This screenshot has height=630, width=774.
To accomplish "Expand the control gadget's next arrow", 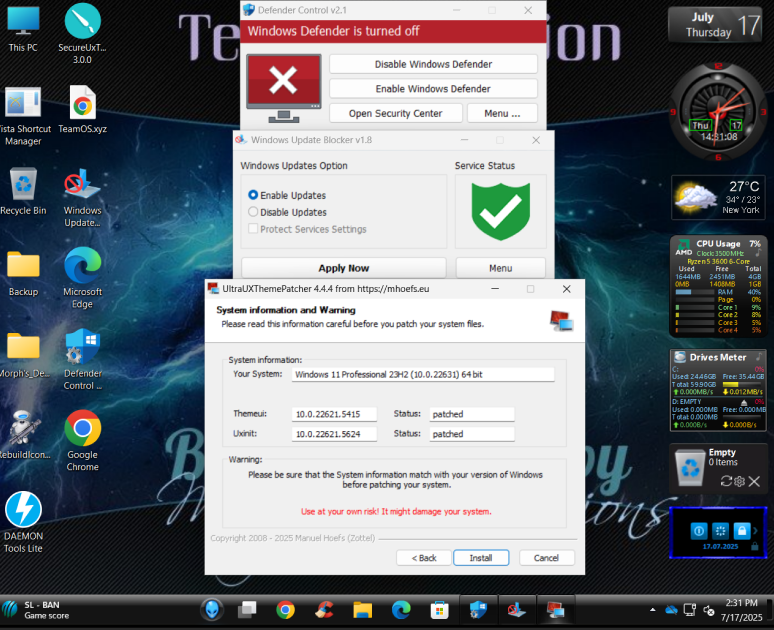I will [755, 531].
